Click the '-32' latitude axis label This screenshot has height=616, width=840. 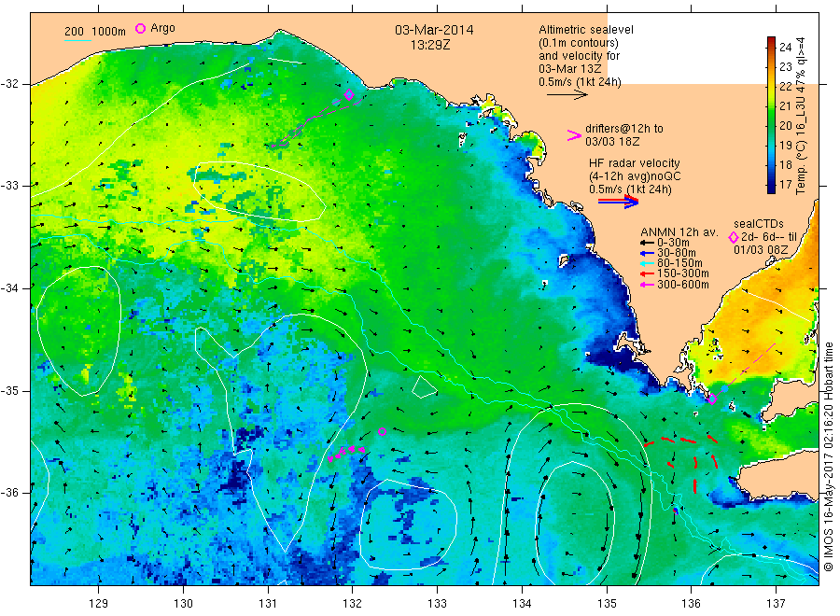(x=9, y=84)
